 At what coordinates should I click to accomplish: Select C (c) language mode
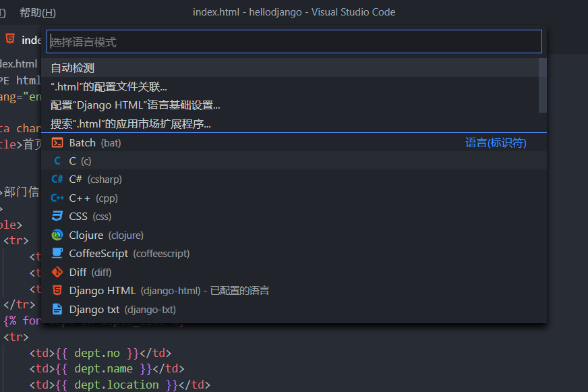pos(294,161)
